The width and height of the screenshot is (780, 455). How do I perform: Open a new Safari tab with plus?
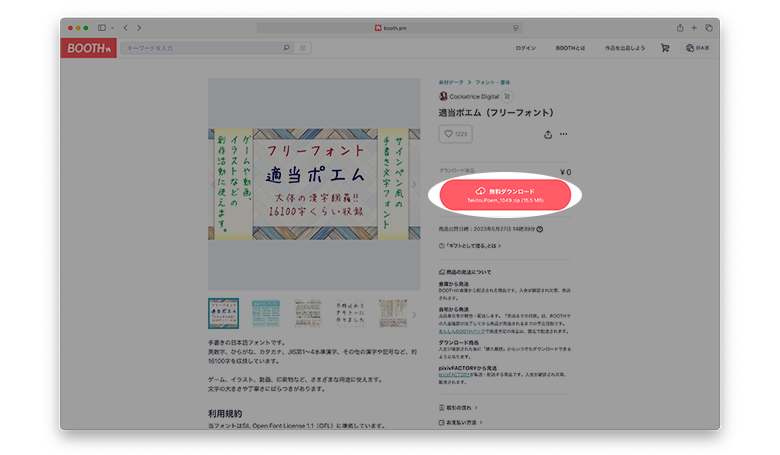point(694,28)
